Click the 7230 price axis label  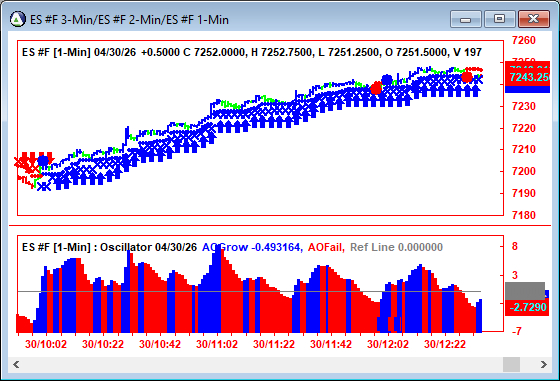(x=524, y=106)
